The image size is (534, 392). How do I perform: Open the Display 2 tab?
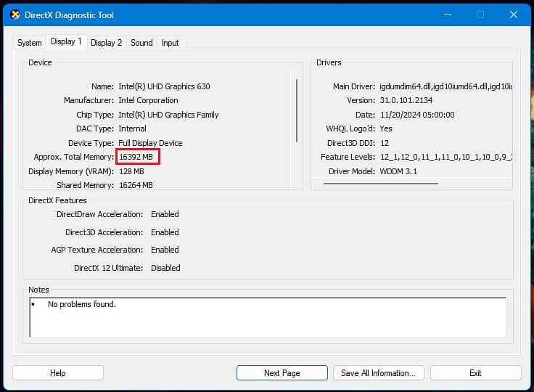106,43
